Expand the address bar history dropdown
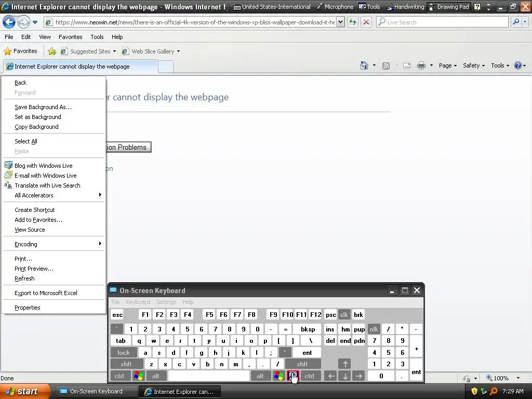This screenshot has height=399, width=532. 341,22
